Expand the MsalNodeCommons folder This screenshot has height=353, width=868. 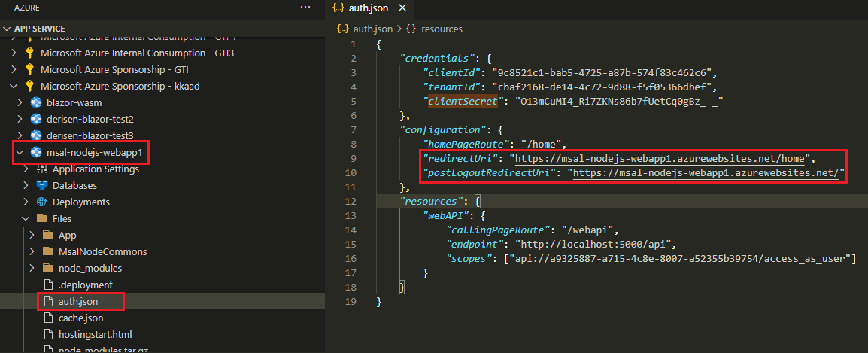pos(32,251)
